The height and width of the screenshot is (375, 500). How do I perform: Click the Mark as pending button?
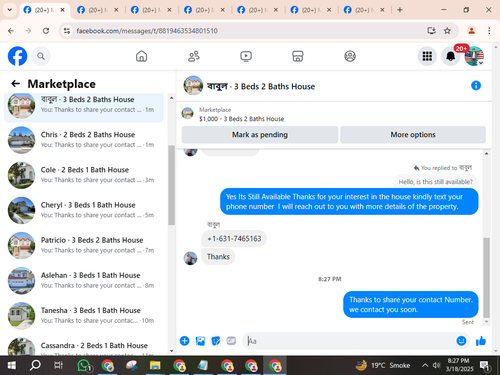click(x=260, y=135)
